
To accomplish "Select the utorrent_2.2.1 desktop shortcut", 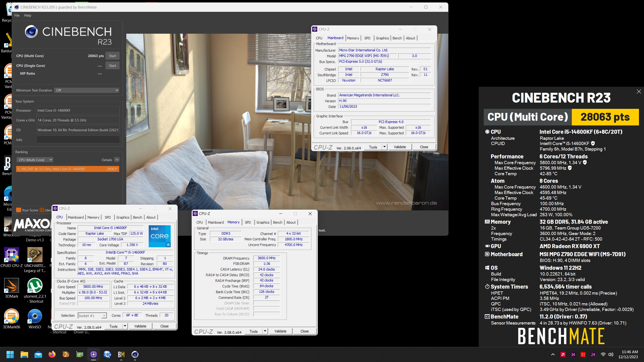I will pyautogui.click(x=35, y=291).
